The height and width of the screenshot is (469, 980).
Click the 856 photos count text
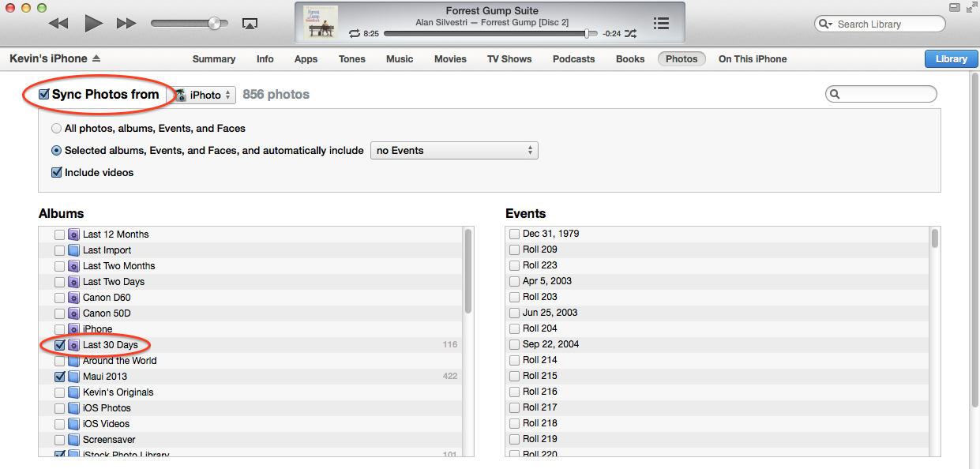pos(276,95)
